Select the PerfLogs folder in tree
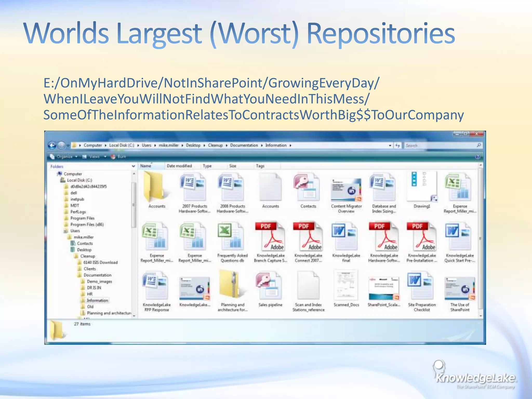The image size is (532, 399). pyautogui.click(x=78, y=212)
